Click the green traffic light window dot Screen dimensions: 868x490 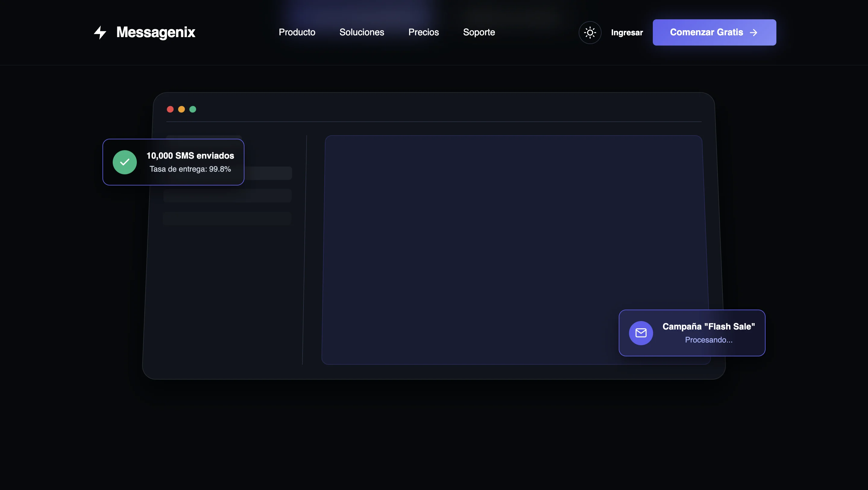pyautogui.click(x=193, y=109)
